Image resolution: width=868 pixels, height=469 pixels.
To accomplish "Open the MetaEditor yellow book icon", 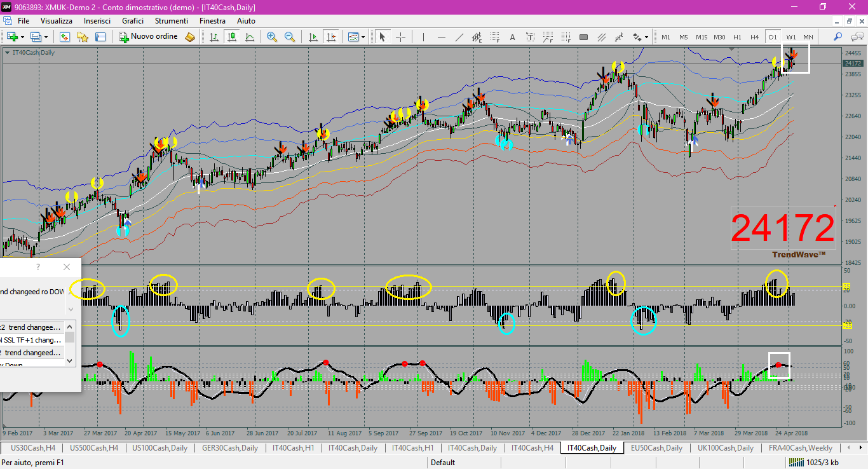I will [190, 37].
